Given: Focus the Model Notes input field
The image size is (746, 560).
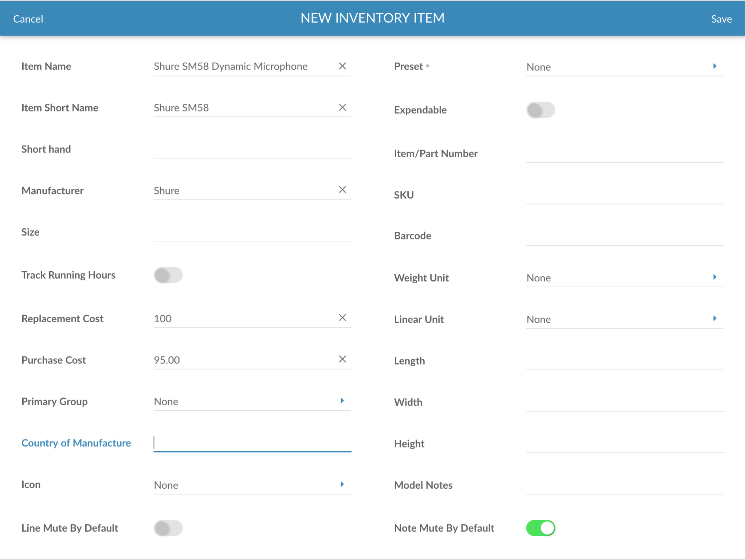Looking at the screenshot, I should pyautogui.click(x=625, y=485).
